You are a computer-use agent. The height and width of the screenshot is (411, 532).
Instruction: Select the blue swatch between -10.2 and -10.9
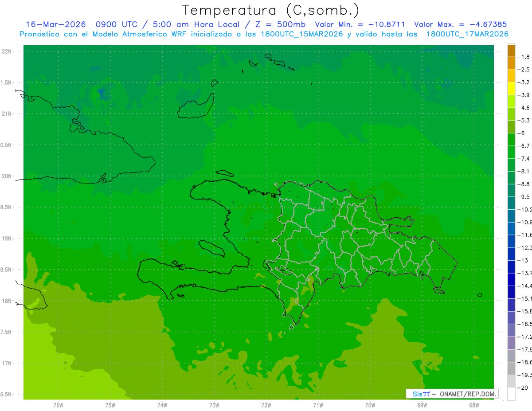coord(511,216)
